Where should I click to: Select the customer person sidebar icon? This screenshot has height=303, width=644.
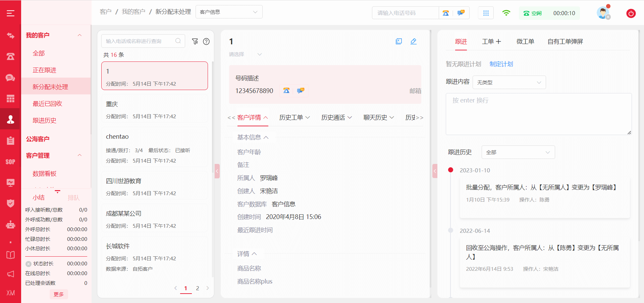pyautogui.click(x=10, y=119)
